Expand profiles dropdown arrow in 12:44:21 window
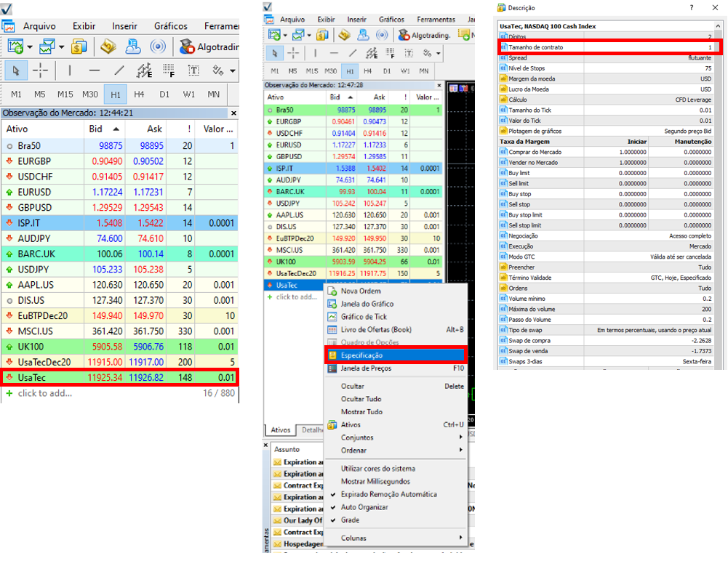The image size is (728, 561). pos(61,47)
